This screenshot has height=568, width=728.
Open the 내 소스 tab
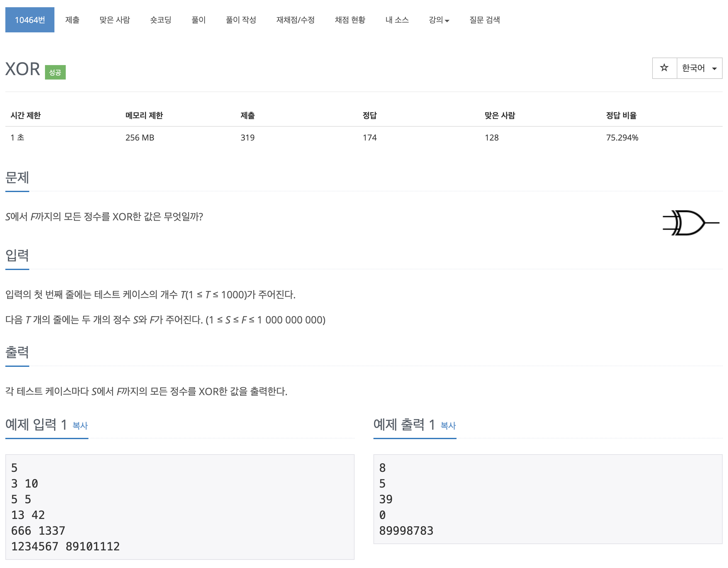click(x=397, y=20)
